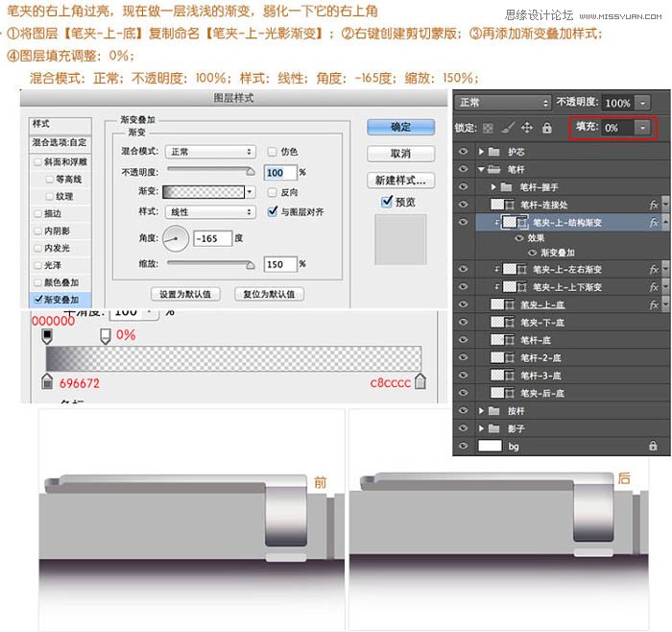Enable 斜面和浮雕 style checkbox
This screenshot has width=672, height=632.
(x=37, y=162)
